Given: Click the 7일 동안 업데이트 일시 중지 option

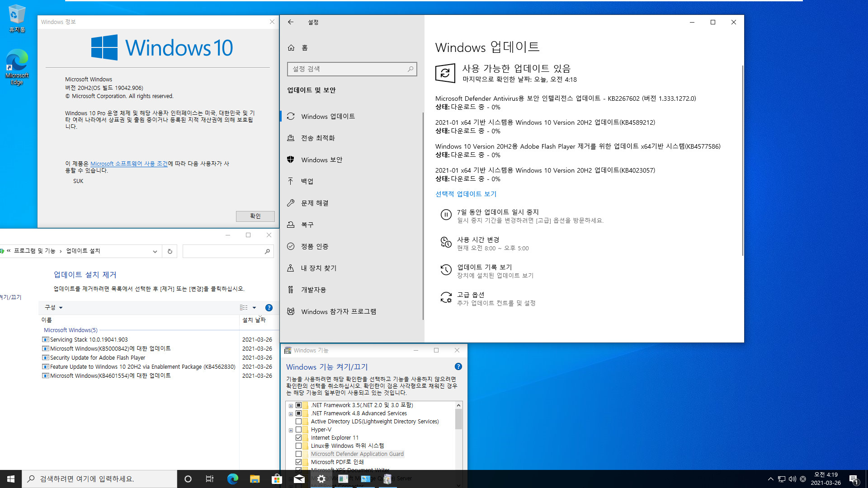Looking at the screenshot, I should coord(522,216).
